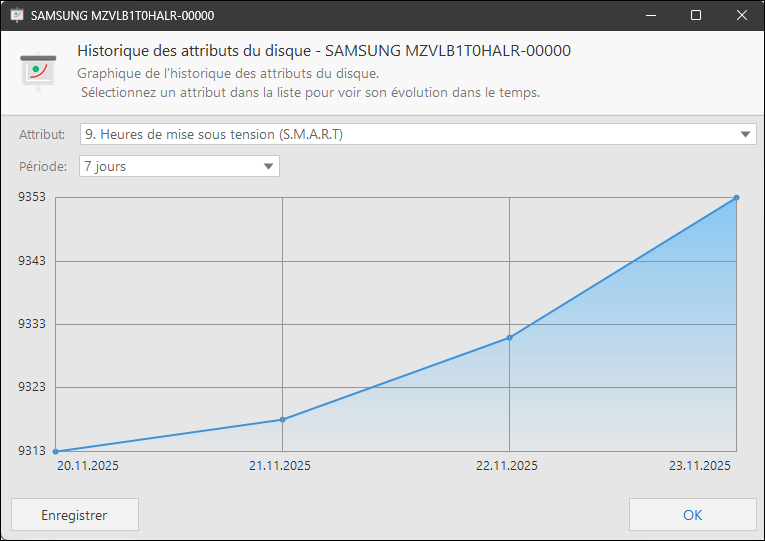Confirm with the OK button
The height and width of the screenshot is (541, 765).
coord(692,515)
